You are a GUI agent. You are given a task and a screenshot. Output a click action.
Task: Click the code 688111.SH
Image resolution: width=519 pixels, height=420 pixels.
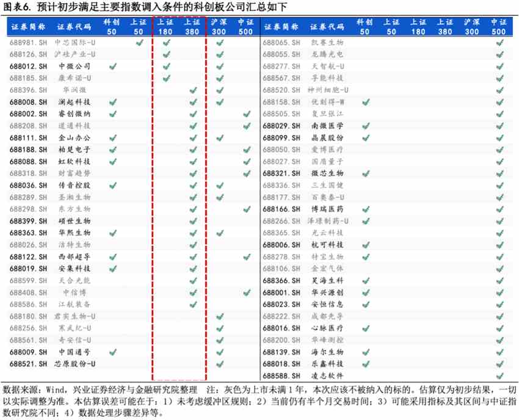coord(29,138)
